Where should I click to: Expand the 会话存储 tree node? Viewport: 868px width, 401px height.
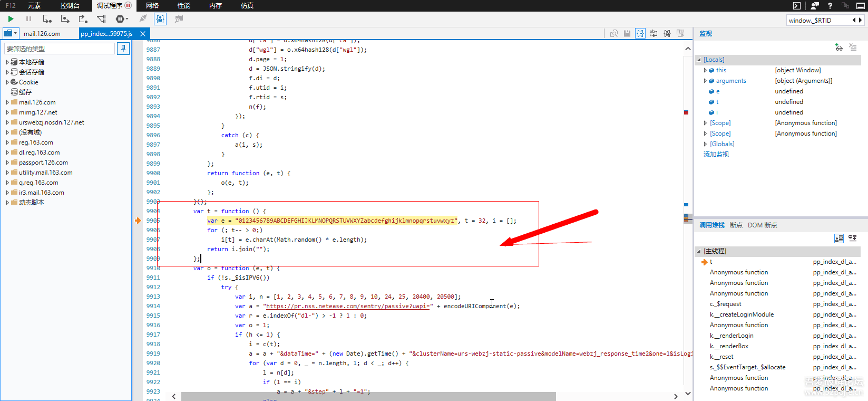[x=7, y=72]
